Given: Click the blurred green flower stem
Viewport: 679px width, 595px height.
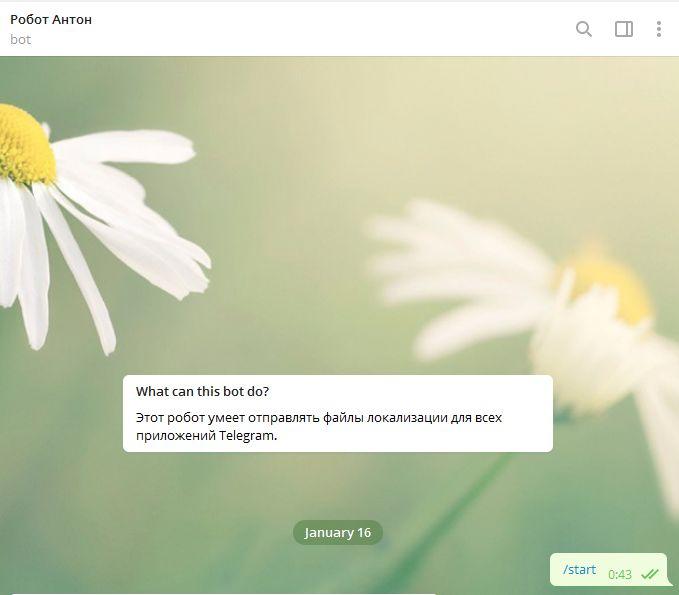Looking at the screenshot, I should 470,500.
